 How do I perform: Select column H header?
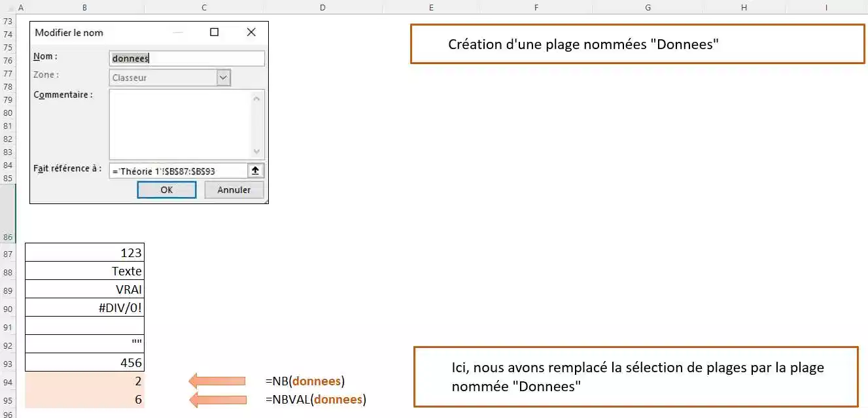[744, 7]
